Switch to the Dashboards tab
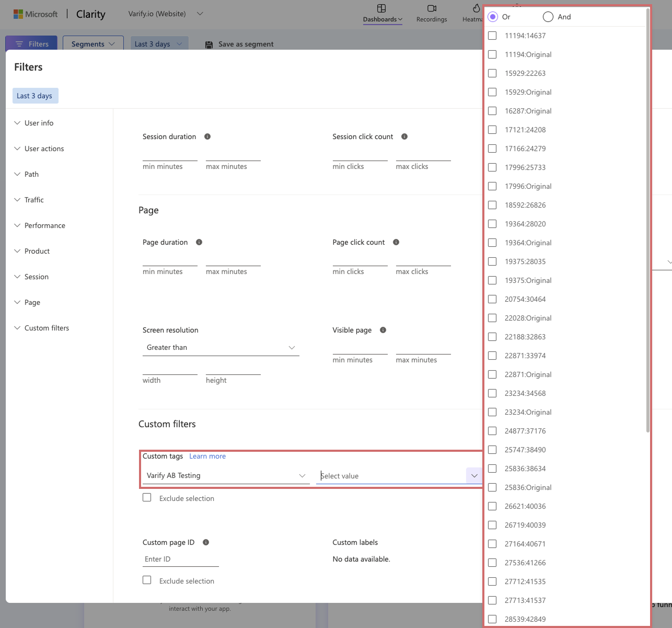The width and height of the screenshot is (672, 628). [383, 14]
